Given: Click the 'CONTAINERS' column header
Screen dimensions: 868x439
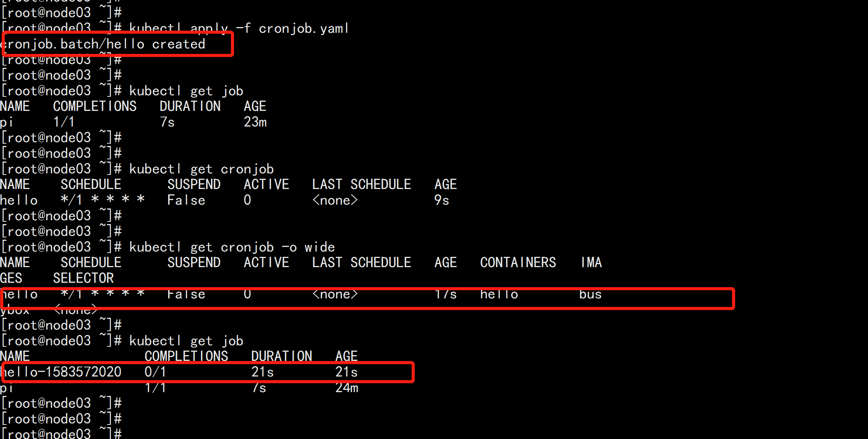Looking at the screenshot, I should 518,263.
